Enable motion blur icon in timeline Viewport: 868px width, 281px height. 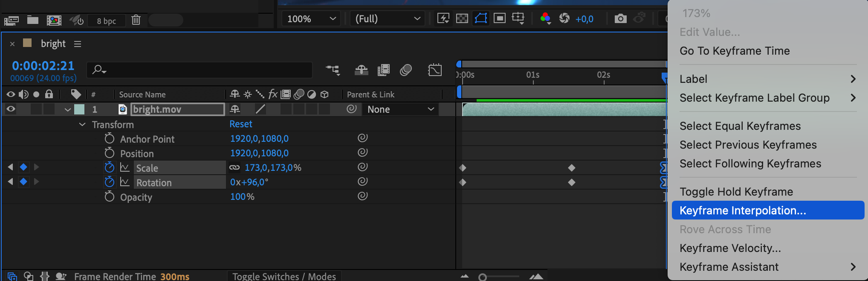[406, 70]
